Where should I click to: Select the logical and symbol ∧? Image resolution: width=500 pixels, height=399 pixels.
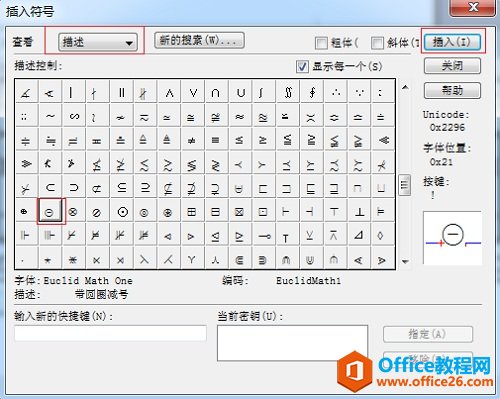169,92
